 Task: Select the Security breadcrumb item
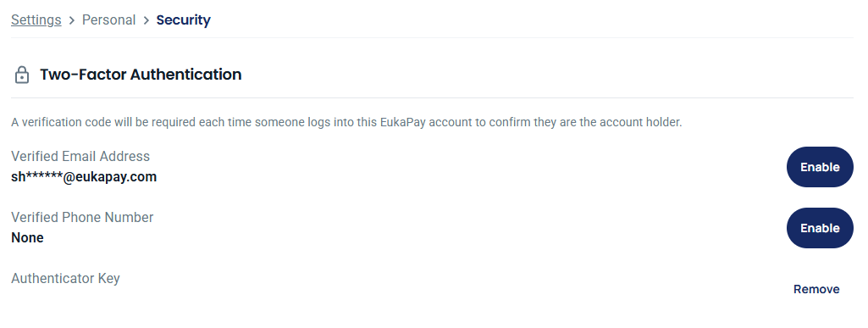pos(183,20)
